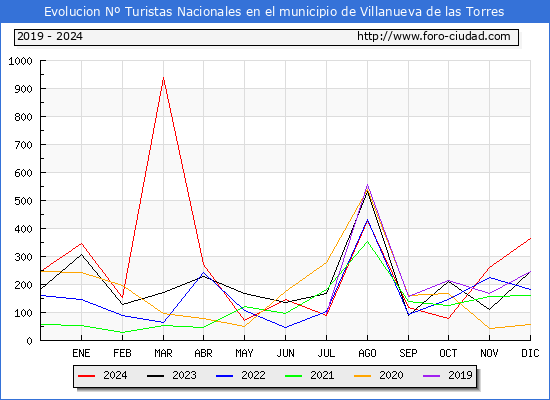Click the blue 2022 legend line swatch
This screenshot has width=550, height=400.
(224, 376)
